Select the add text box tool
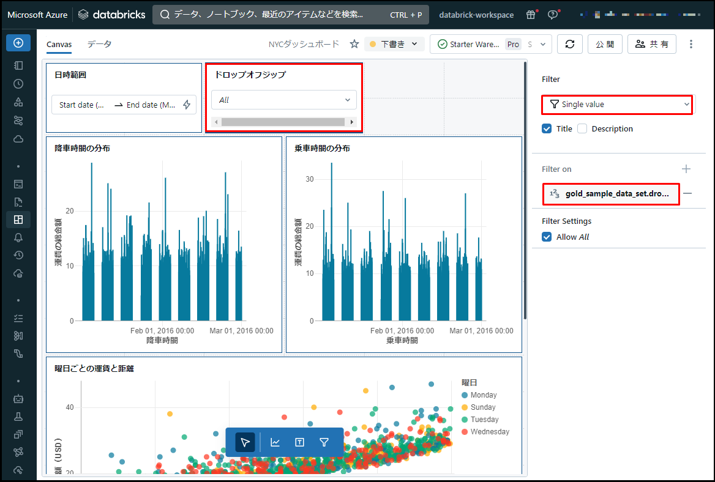 tap(299, 442)
